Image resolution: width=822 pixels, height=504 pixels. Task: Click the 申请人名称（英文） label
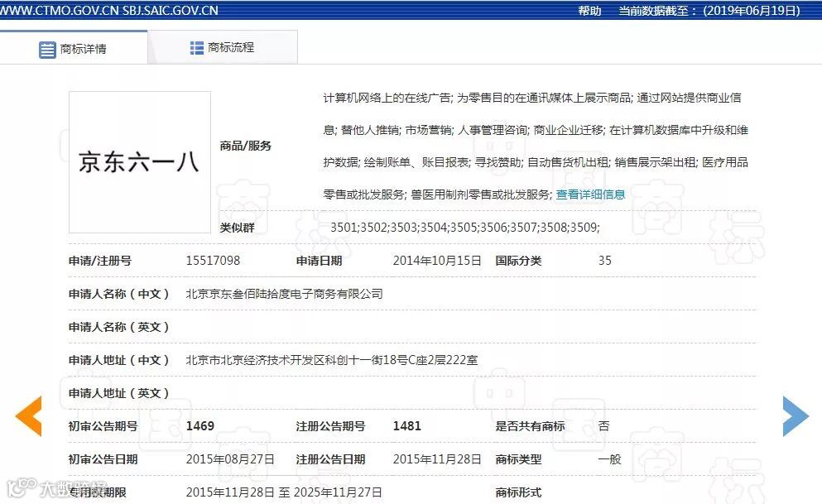119,327
